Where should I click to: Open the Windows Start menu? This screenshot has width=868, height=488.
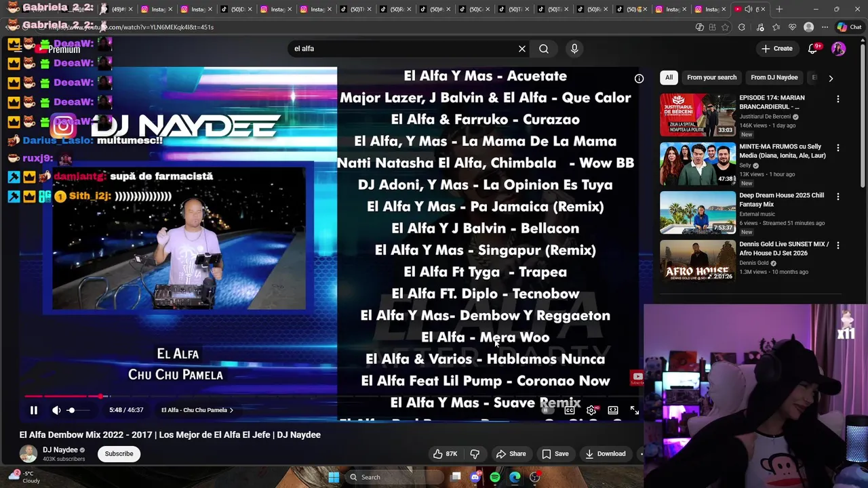(334, 477)
